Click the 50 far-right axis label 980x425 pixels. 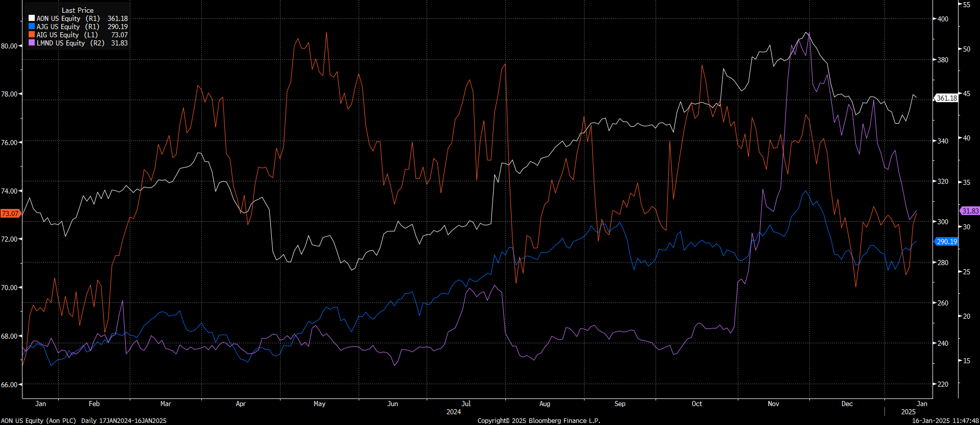click(x=967, y=50)
